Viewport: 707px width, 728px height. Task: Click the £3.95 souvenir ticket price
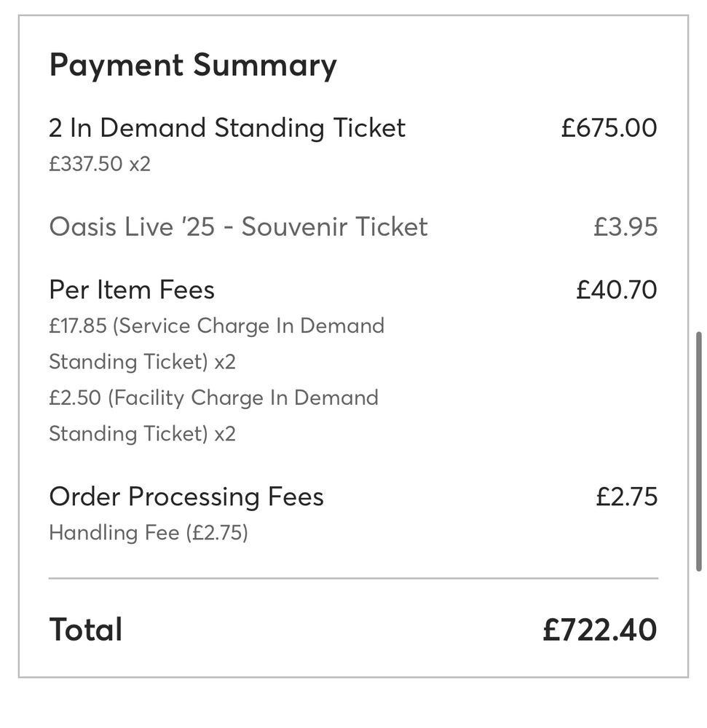click(625, 227)
